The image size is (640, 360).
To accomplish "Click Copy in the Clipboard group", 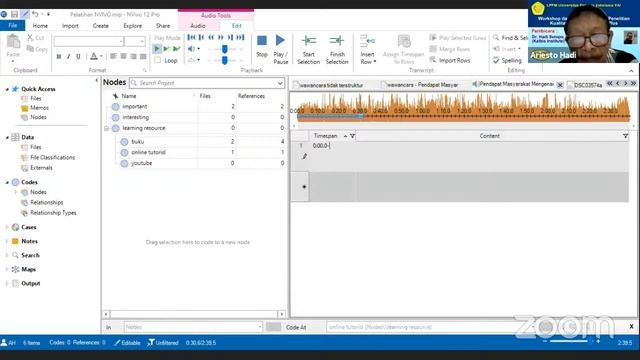I will (x=37, y=49).
